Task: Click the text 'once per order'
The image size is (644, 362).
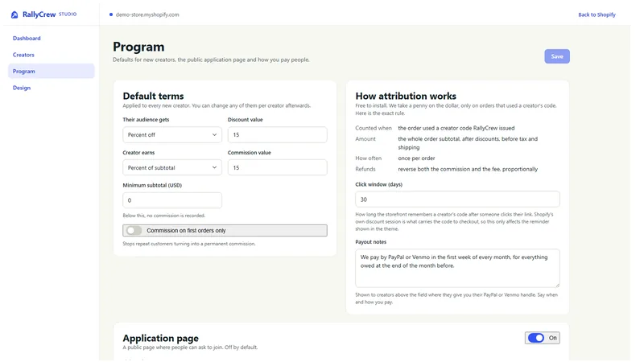Action: pos(416,158)
